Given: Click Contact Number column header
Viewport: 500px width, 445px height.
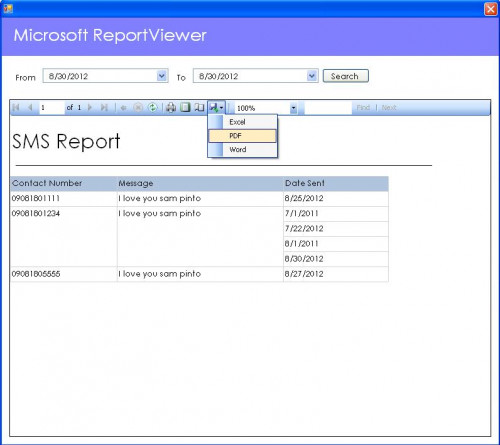Looking at the screenshot, I should 64,183.
